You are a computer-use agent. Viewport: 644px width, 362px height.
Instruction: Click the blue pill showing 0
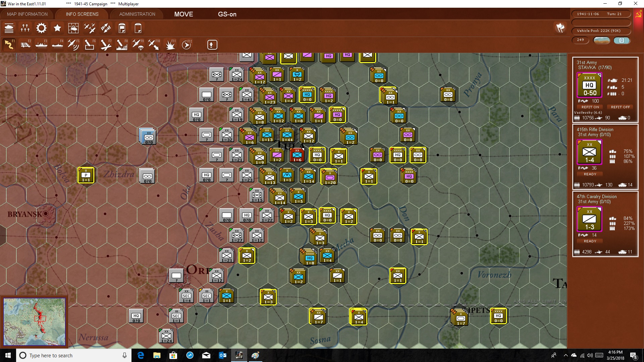(x=622, y=40)
